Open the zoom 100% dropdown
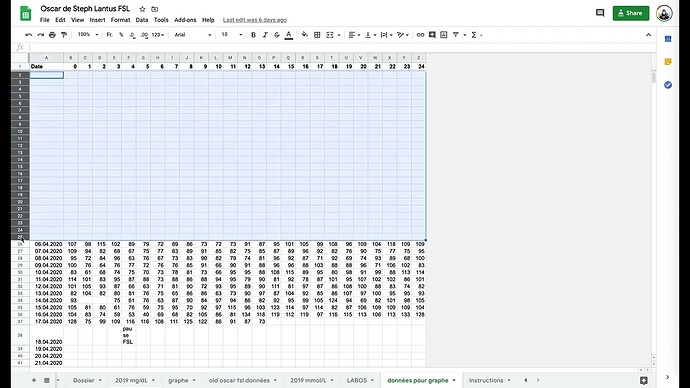Screen dimensions: 690x388 [x=88, y=35]
